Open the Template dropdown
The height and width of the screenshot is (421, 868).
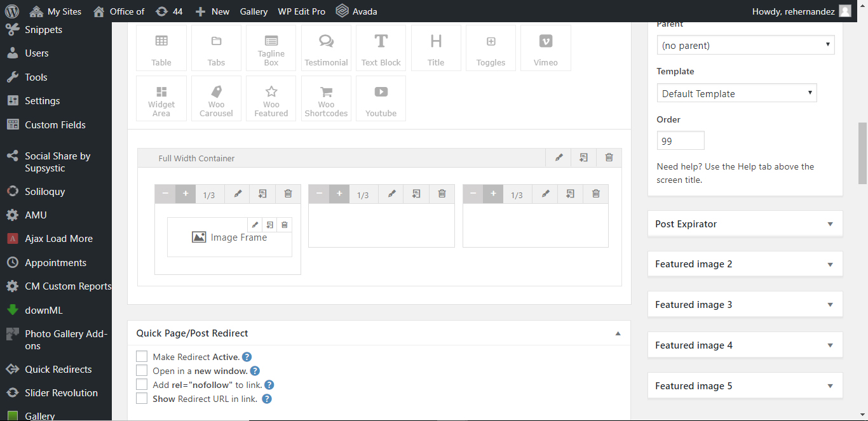click(736, 93)
